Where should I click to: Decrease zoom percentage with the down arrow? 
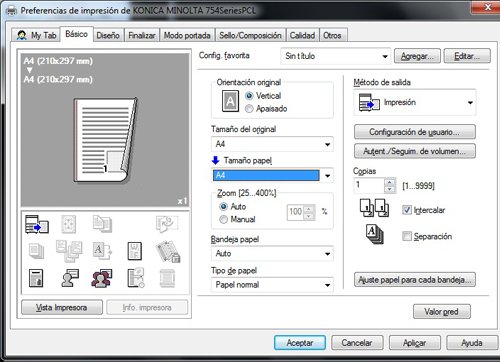309,216
